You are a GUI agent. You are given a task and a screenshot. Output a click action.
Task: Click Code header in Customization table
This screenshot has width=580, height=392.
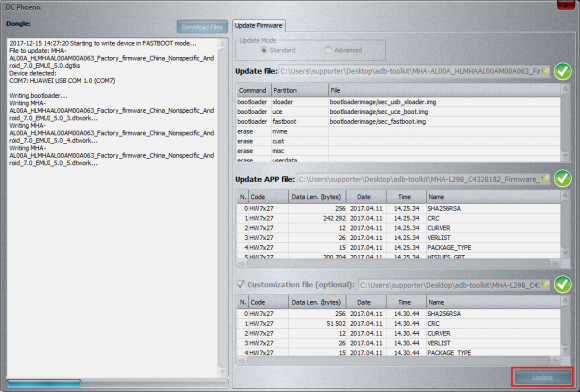click(269, 302)
